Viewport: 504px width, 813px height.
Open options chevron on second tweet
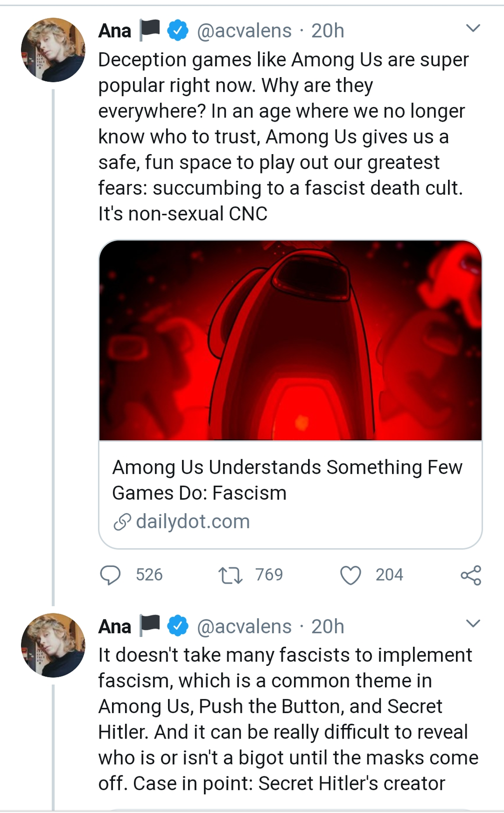pyautogui.click(x=472, y=623)
